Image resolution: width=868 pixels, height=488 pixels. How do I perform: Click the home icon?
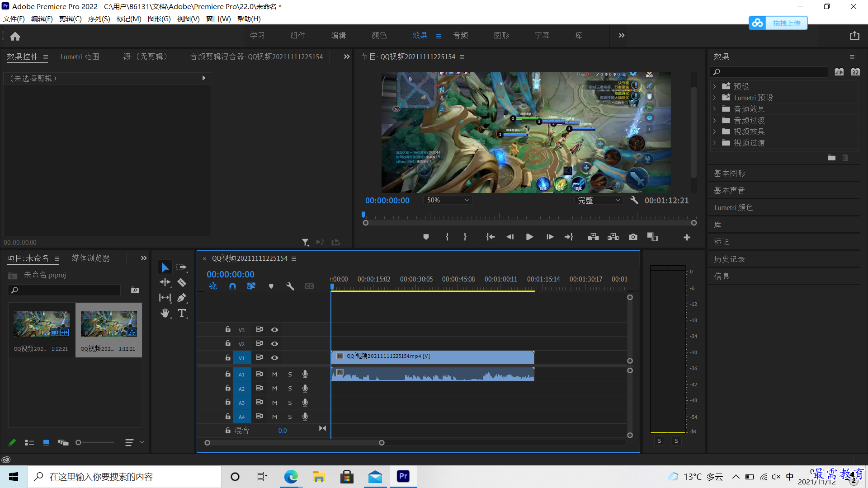pyautogui.click(x=15, y=36)
